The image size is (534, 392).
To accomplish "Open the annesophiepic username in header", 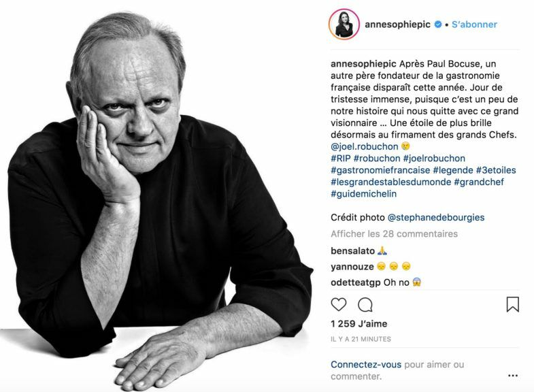I will click(x=397, y=24).
